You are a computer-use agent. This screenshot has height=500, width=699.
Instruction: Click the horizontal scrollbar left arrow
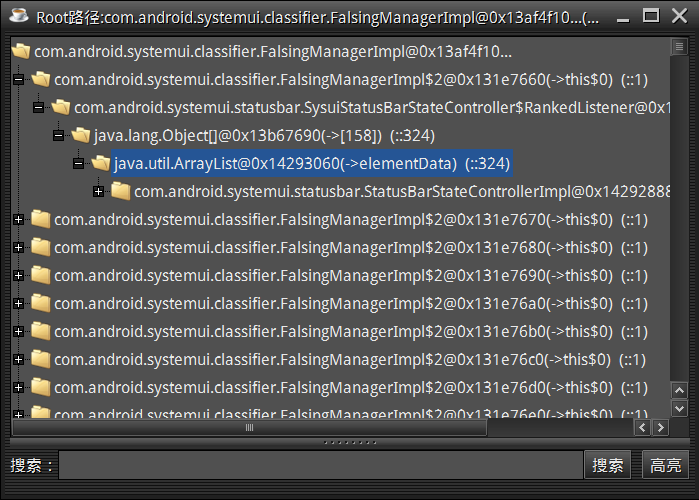[642, 428]
